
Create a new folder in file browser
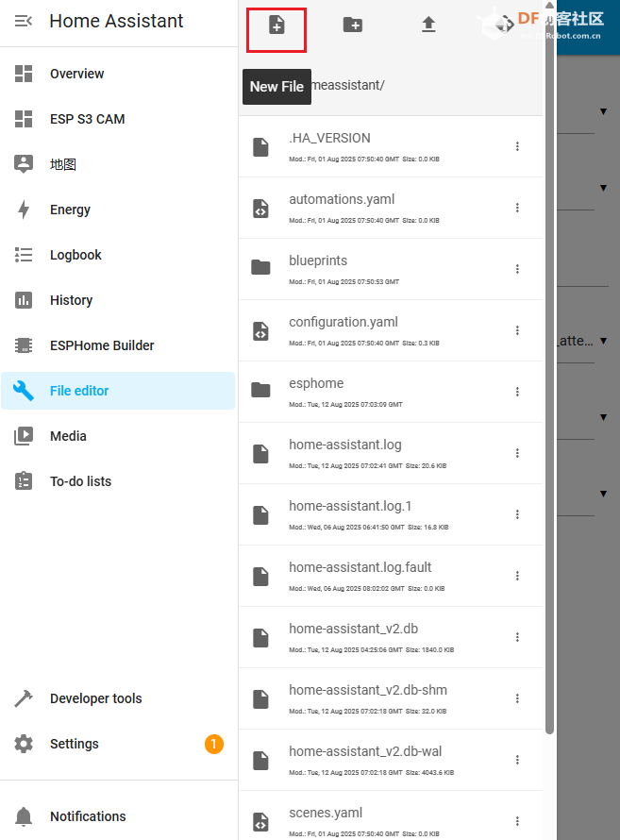(352, 25)
